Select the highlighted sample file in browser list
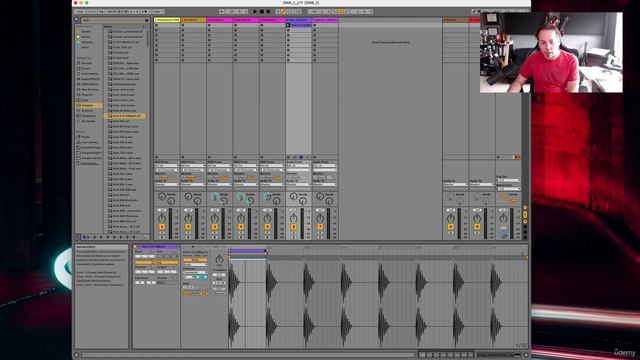The image size is (640, 360). point(126,116)
